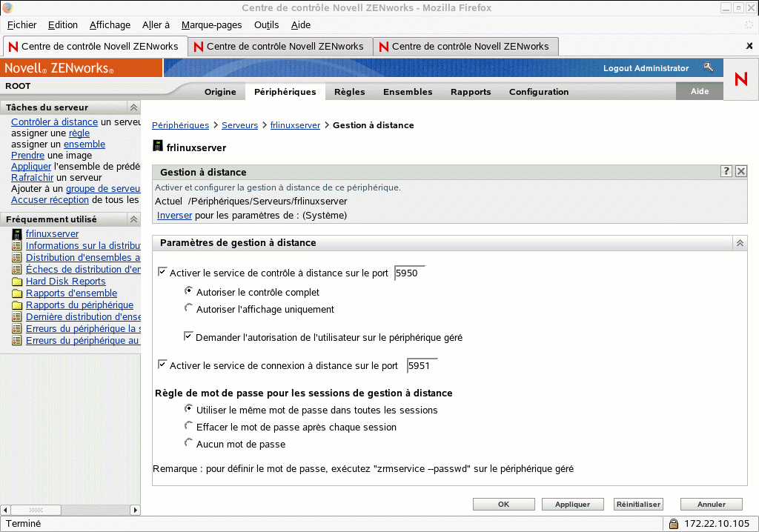
Task: Switch to the Périphériques tab
Action: pyautogui.click(x=285, y=92)
